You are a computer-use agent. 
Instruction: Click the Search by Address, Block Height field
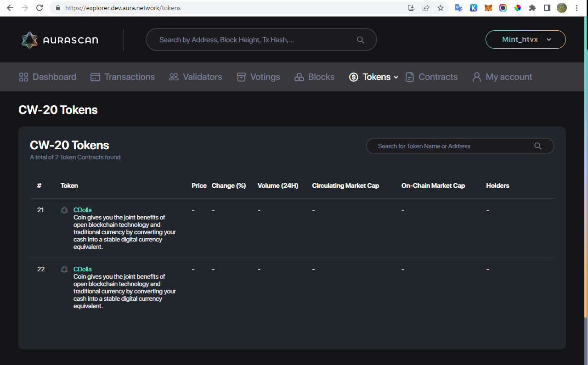click(x=261, y=40)
